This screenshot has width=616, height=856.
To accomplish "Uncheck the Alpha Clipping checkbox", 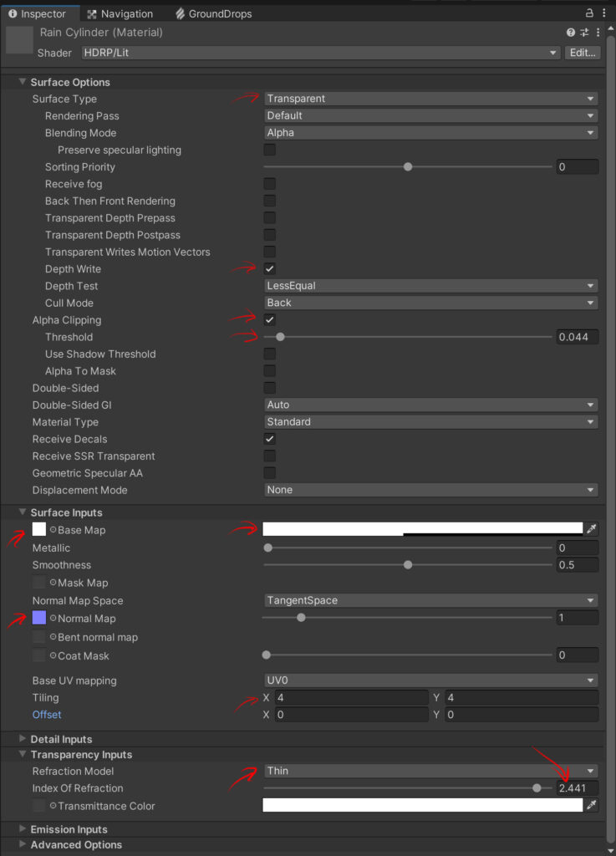I will (x=270, y=320).
